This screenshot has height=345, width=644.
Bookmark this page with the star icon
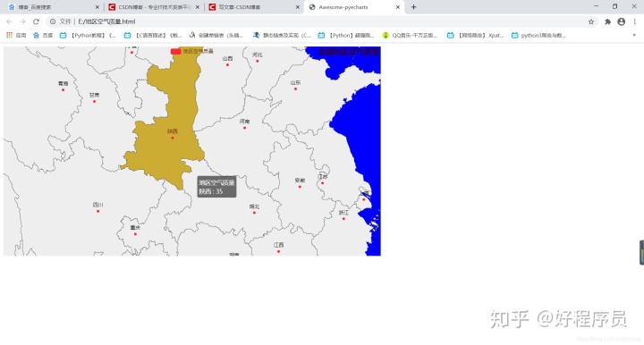[x=591, y=21]
